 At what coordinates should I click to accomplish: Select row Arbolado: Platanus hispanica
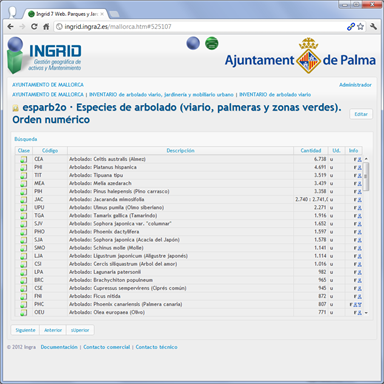click(189, 167)
